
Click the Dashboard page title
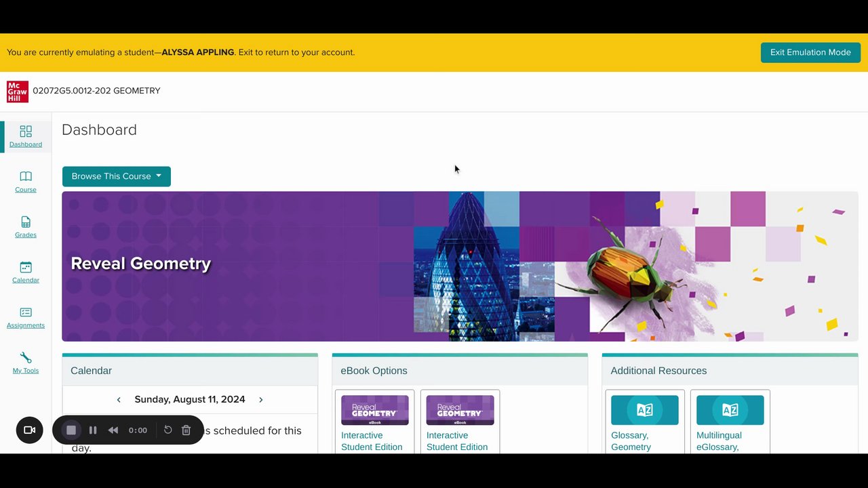[x=99, y=130]
